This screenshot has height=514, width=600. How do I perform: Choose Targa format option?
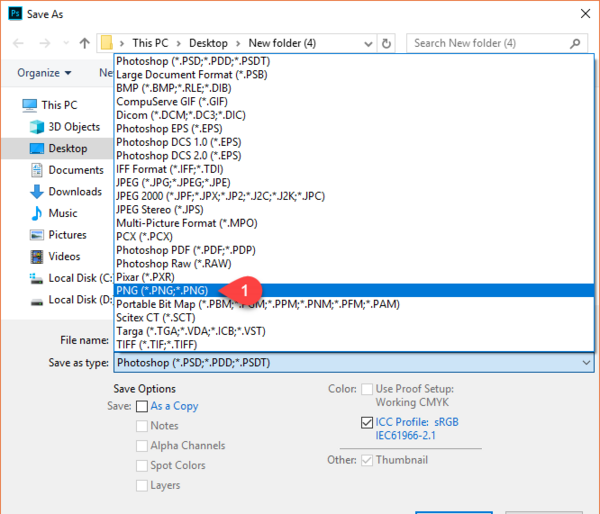[x=354, y=331]
